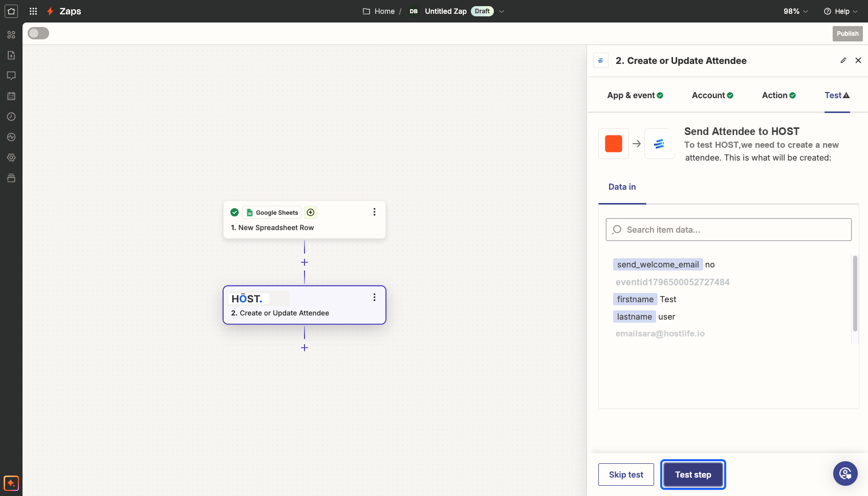Open the Home folder breadcrumb
This screenshot has width=868, height=496.
coord(379,11)
